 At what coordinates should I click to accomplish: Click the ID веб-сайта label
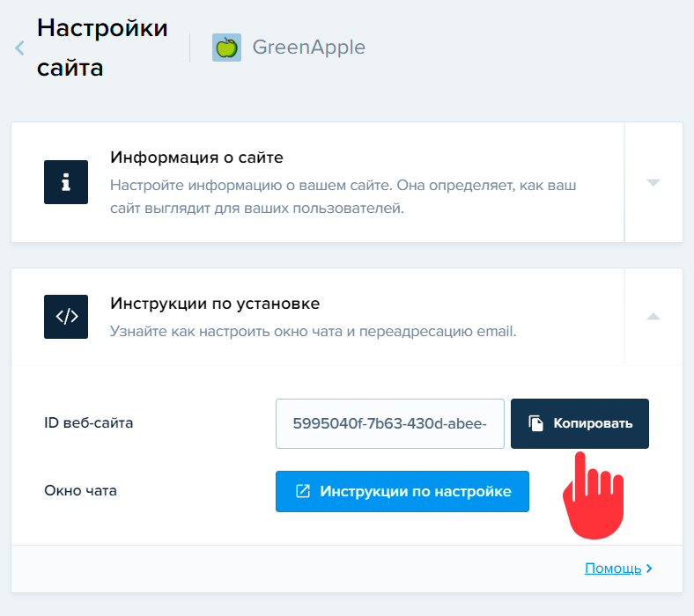(89, 422)
